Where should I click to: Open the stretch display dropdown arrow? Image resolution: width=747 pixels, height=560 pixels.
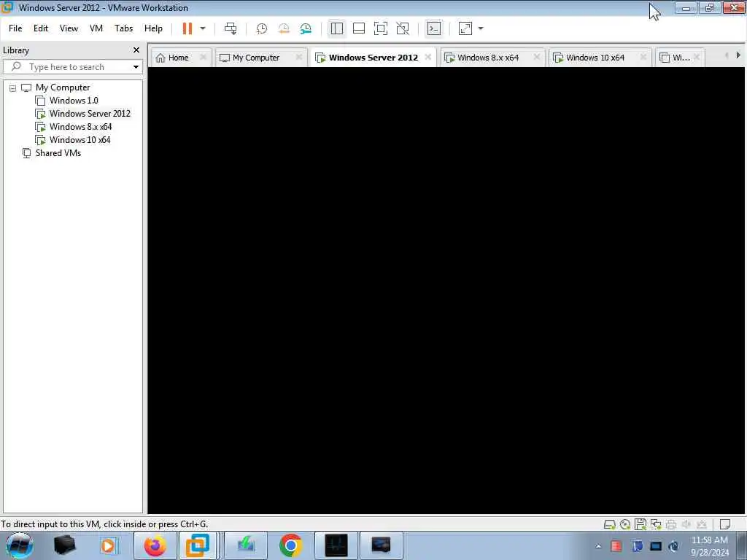click(481, 28)
